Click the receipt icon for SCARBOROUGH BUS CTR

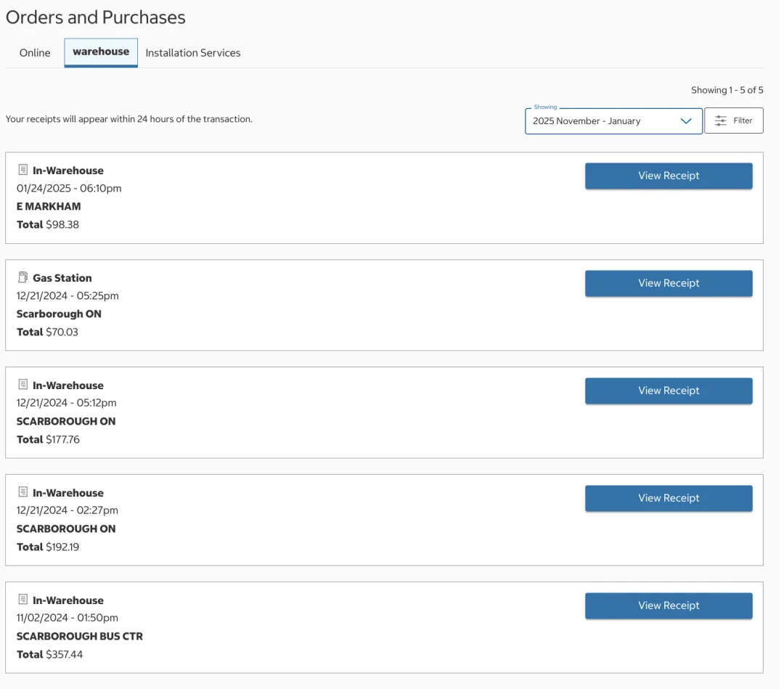click(23, 600)
